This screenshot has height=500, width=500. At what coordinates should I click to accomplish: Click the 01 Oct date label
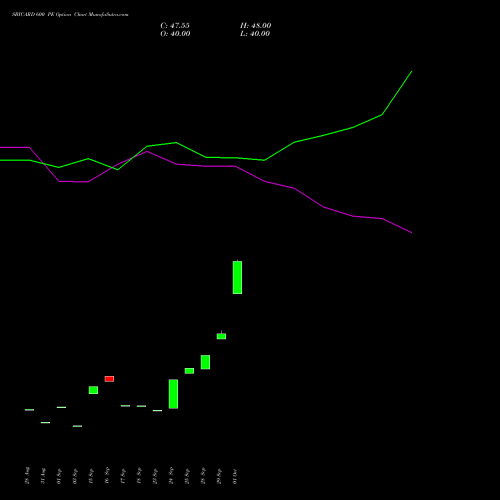point(235,476)
